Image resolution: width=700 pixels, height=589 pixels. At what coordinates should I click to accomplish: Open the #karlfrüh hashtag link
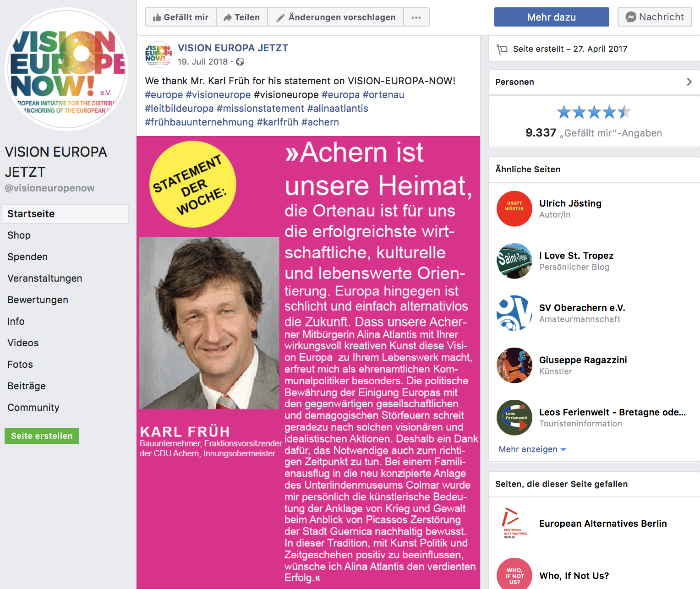tap(278, 122)
